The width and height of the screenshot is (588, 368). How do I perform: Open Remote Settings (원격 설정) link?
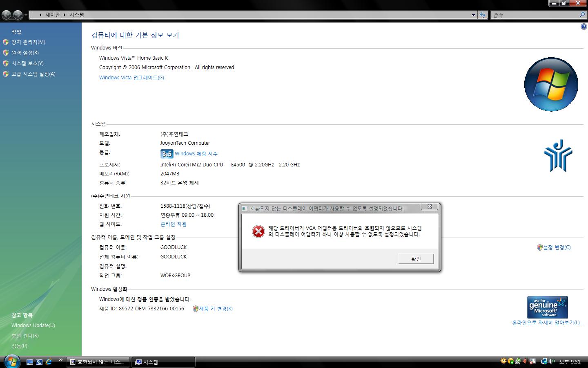click(25, 53)
